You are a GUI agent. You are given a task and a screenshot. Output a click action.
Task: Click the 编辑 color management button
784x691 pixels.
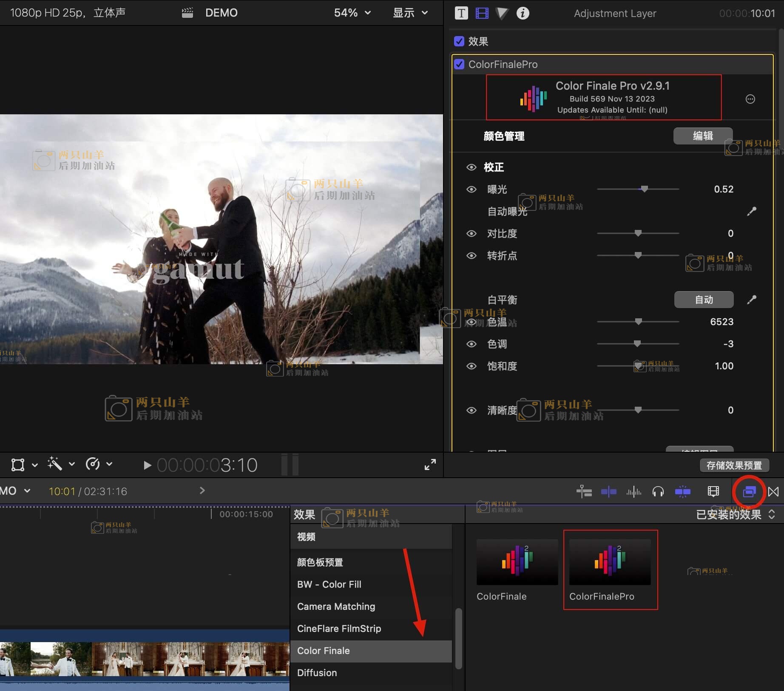point(703,136)
